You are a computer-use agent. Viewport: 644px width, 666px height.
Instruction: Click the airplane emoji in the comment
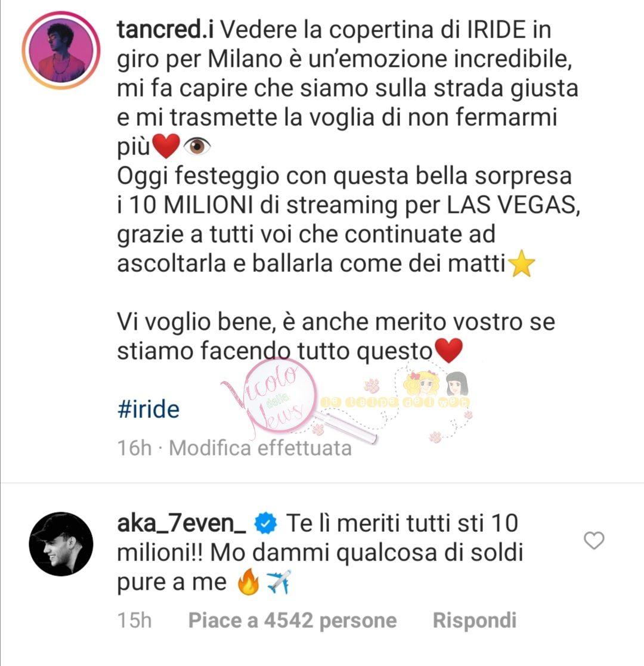coord(278,581)
